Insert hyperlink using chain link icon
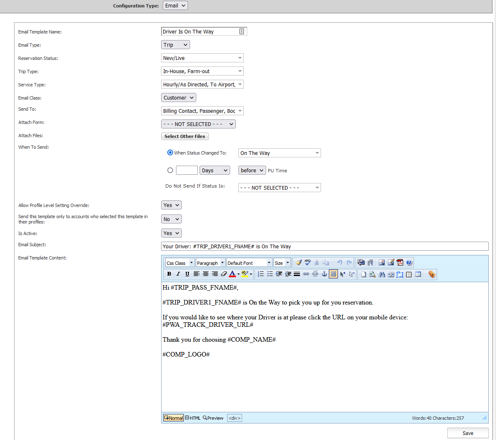 306,274
